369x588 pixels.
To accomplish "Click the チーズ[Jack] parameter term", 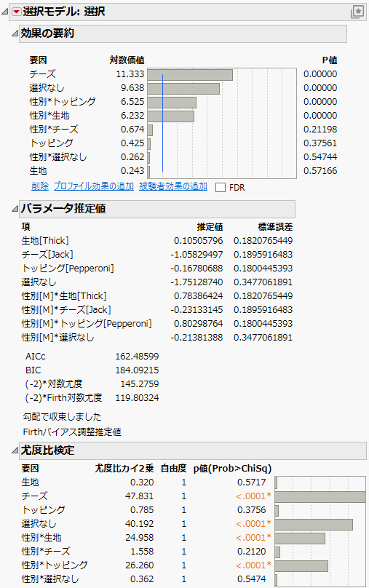I will click(47, 255).
